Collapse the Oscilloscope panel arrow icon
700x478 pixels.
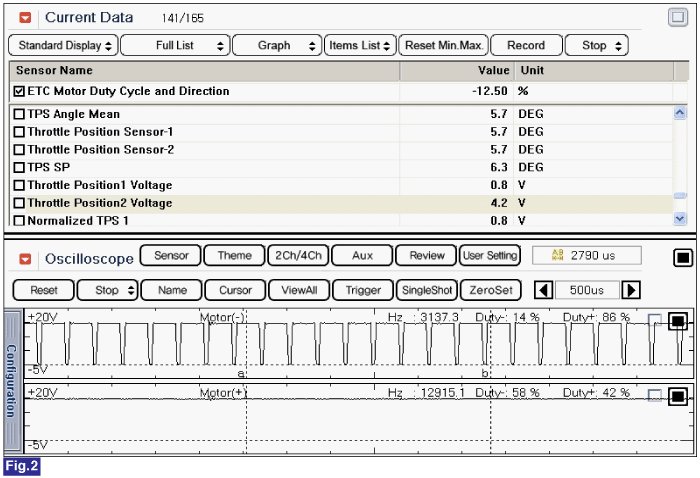click(x=25, y=258)
